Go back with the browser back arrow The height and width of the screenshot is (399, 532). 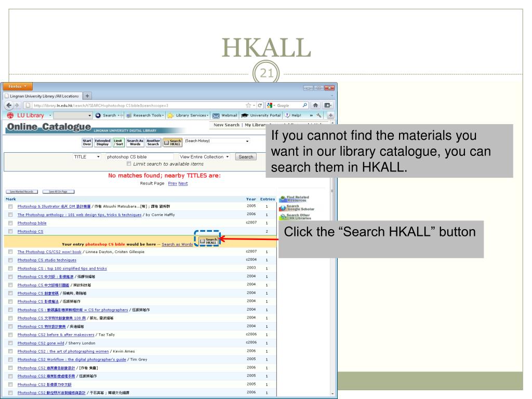9,105
